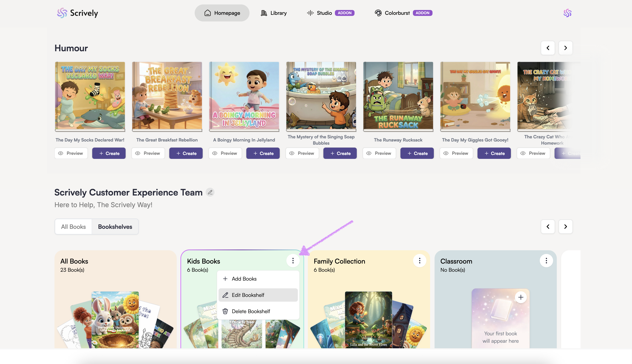This screenshot has height=364, width=632.
Task: Click the plus icon on empty Classroom book
Action: click(x=521, y=297)
